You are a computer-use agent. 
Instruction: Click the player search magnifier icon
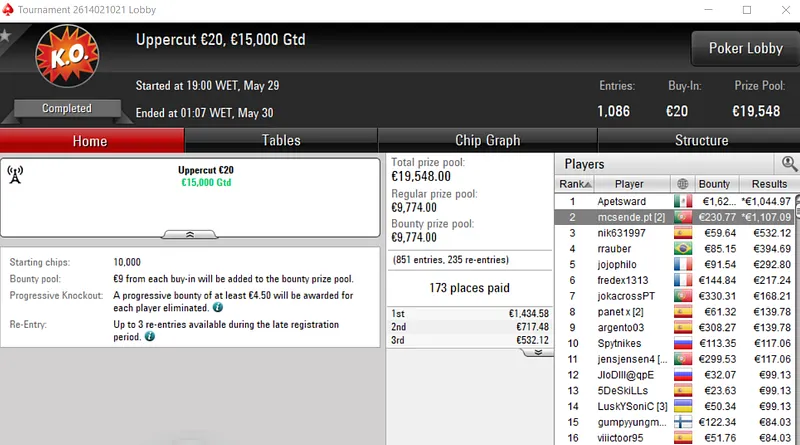[x=789, y=164]
